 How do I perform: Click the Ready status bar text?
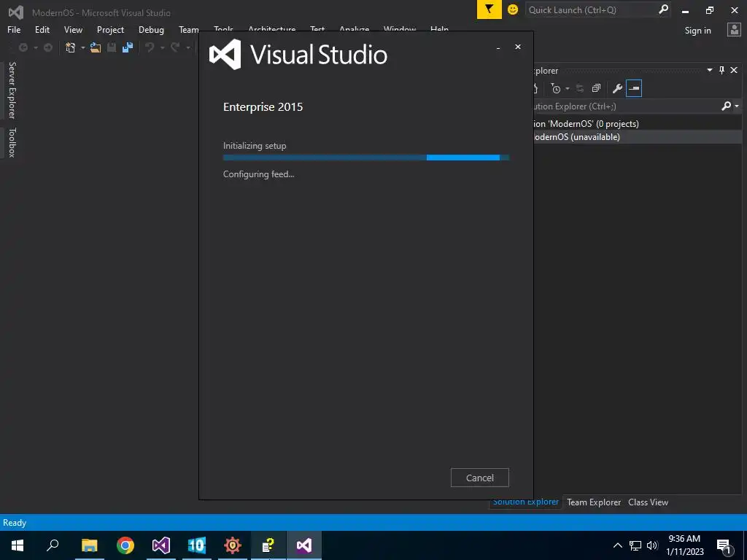coord(15,522)
